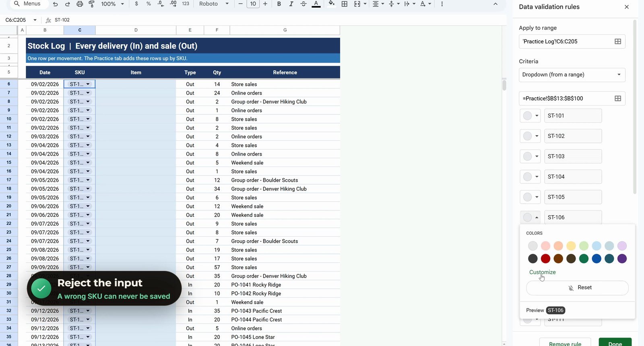The image size is (644, 346).
Task: Format as percent
Action: pos(149,4)
